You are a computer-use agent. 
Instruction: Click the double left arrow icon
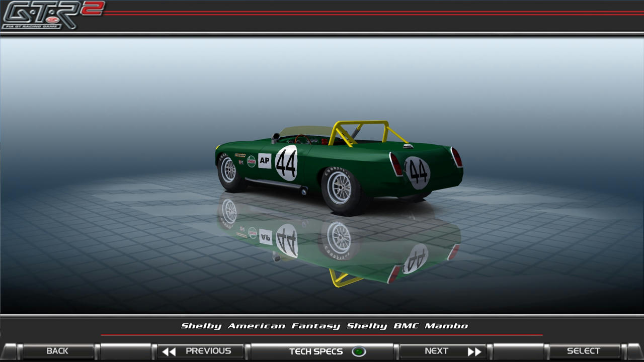pos(169,351)
